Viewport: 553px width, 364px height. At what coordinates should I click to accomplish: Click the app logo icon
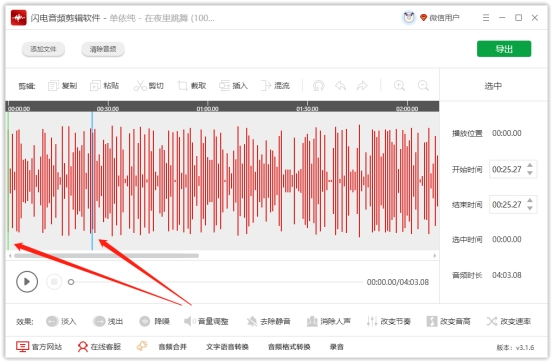18,18
